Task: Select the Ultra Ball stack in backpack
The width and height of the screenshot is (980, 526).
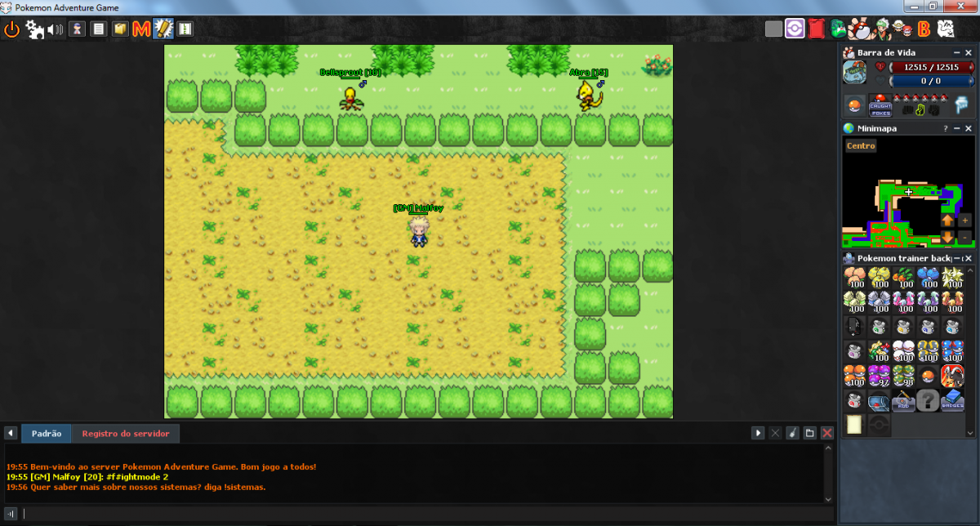Action: [929, 352]
